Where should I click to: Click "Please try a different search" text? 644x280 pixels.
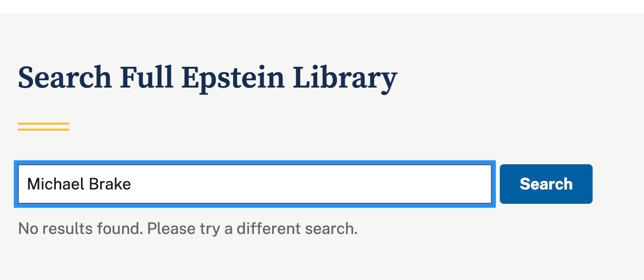[x=252, y=229]
